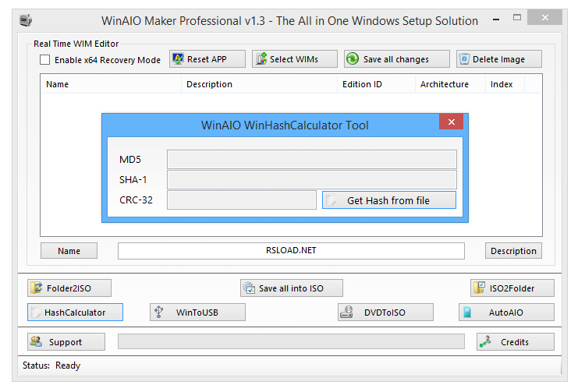Click the Name column header

coord(111,84)
